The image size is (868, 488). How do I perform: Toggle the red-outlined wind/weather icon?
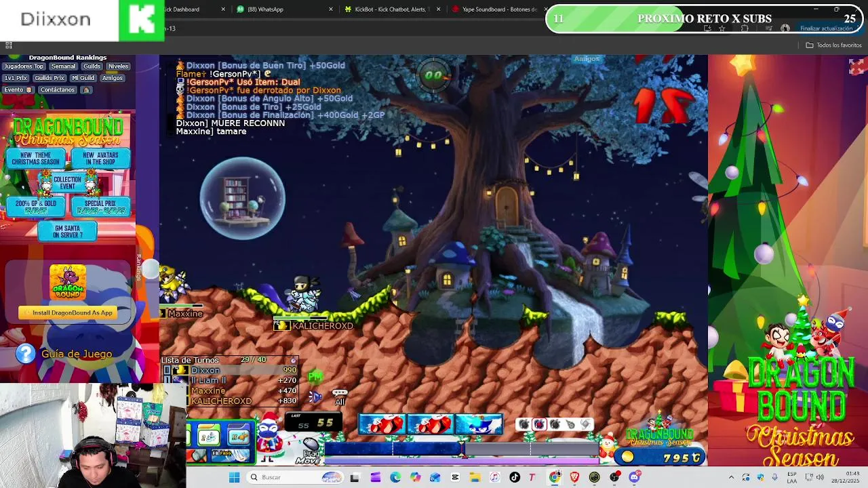tap(539, 424)
